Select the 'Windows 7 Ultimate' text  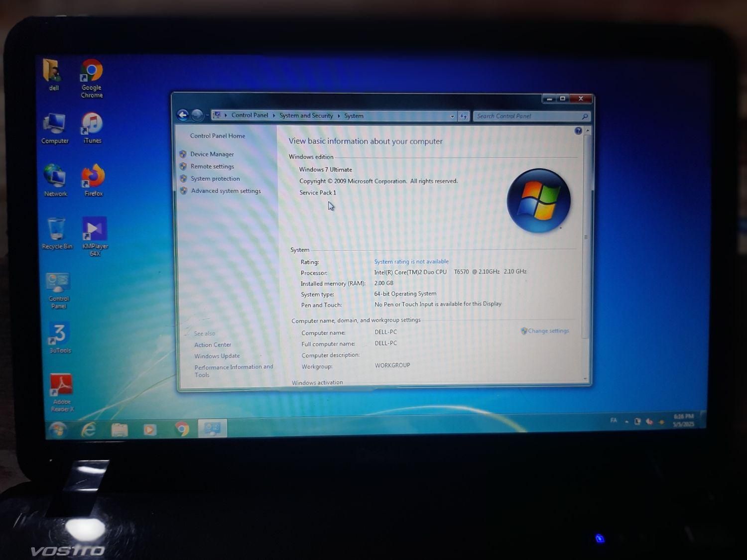(325, 170)
